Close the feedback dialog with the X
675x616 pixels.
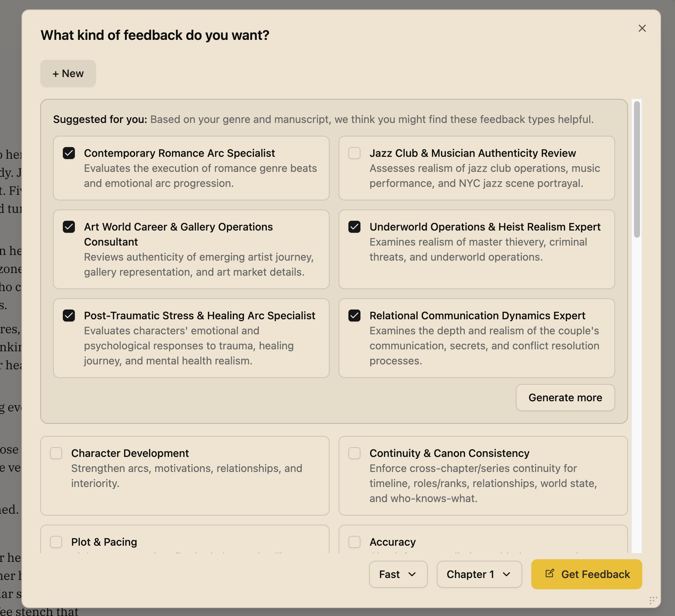coord(642,28)
